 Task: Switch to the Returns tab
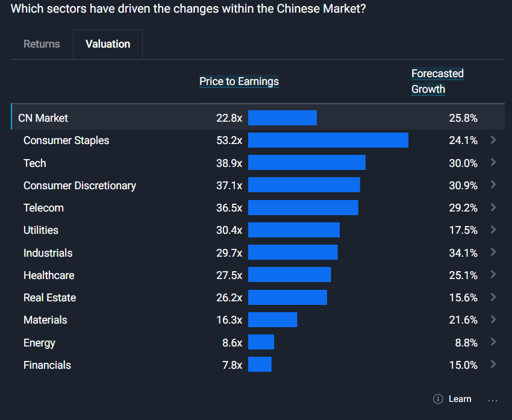coord(42,44)
